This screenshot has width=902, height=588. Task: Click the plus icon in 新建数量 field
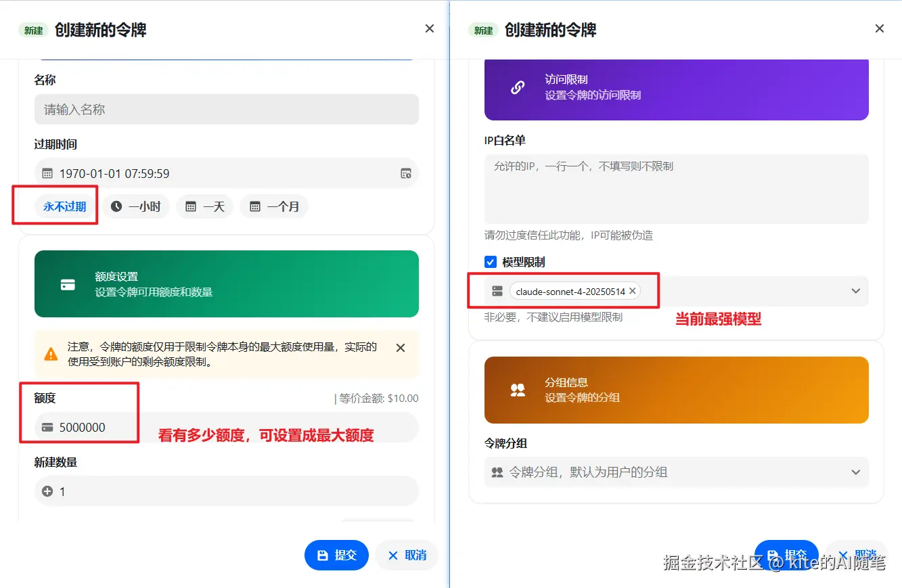tap(47, 491)
